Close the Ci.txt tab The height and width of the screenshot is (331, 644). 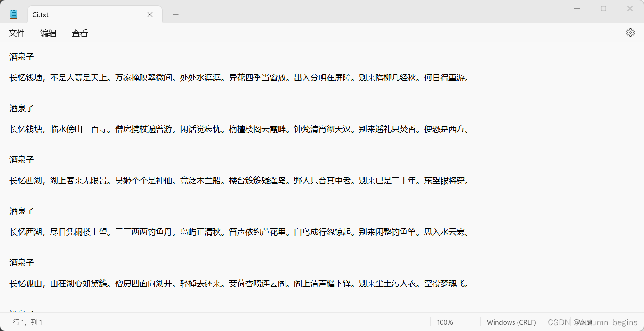[x=150, y=14]
